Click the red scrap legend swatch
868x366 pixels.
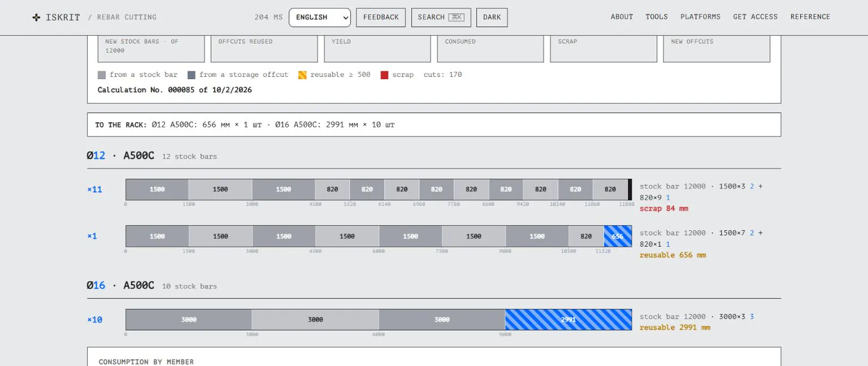(384, 75)
